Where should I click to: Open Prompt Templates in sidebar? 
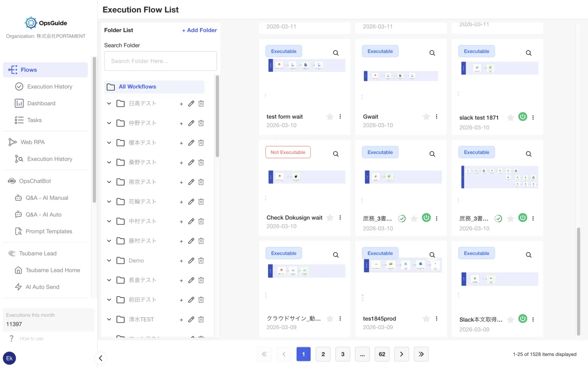click(x=48, y=231)
